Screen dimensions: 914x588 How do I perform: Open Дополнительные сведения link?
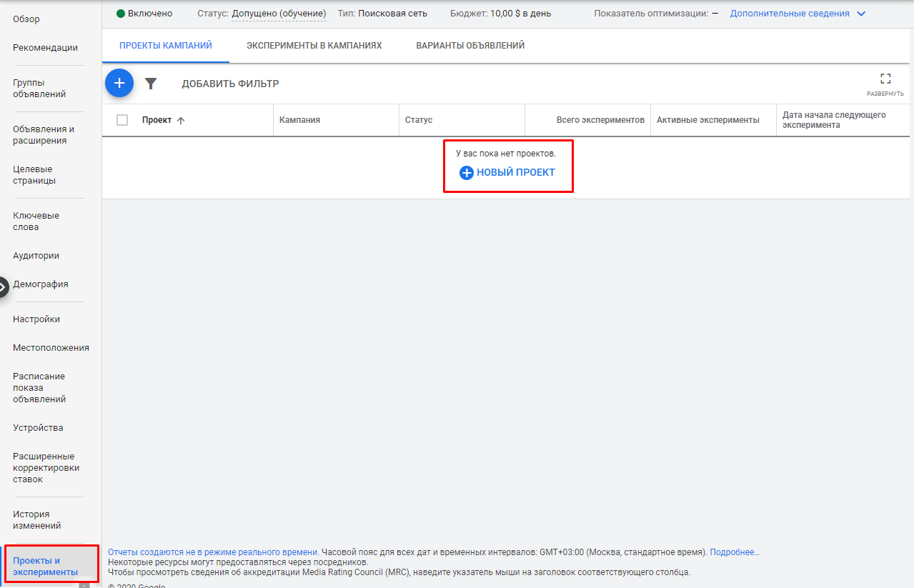tap(790, 14)
